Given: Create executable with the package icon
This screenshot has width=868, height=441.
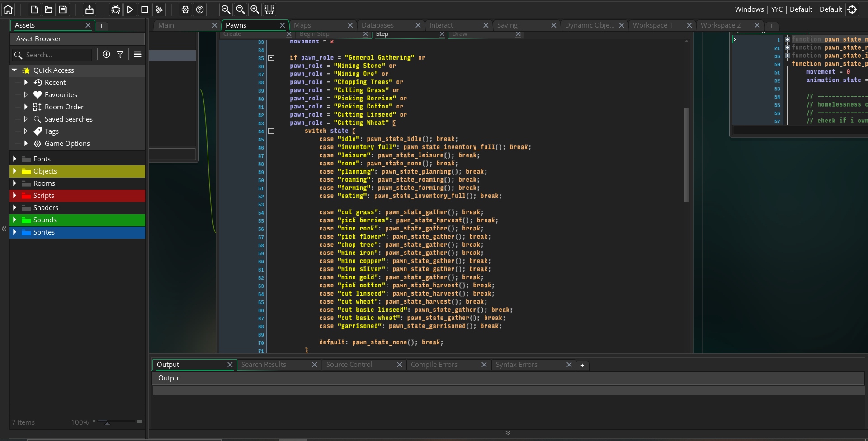Looking at the screenshot, I should (90, 9).
